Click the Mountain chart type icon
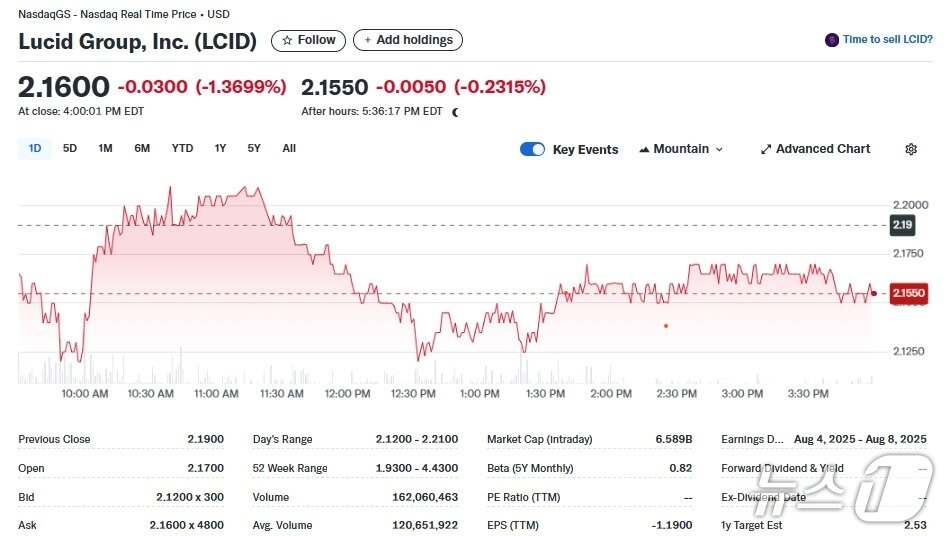 (x=644, y=149)
